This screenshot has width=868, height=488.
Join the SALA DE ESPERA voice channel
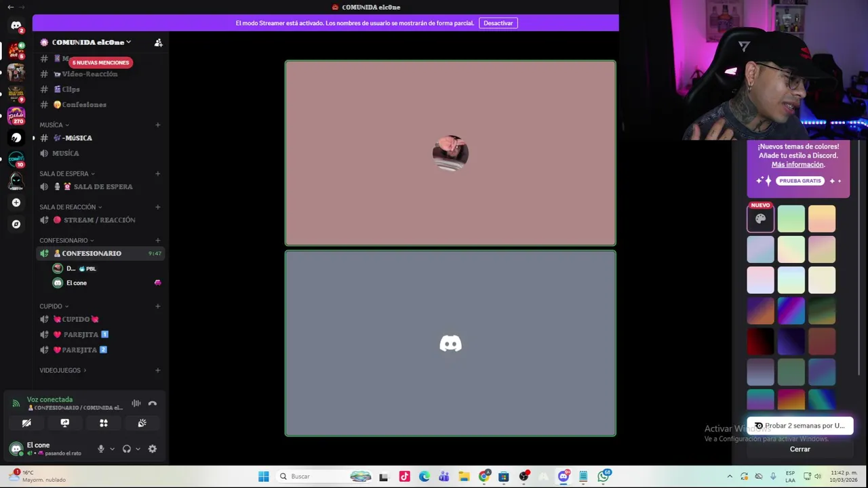pyautogui.click(x=100, y=187)
